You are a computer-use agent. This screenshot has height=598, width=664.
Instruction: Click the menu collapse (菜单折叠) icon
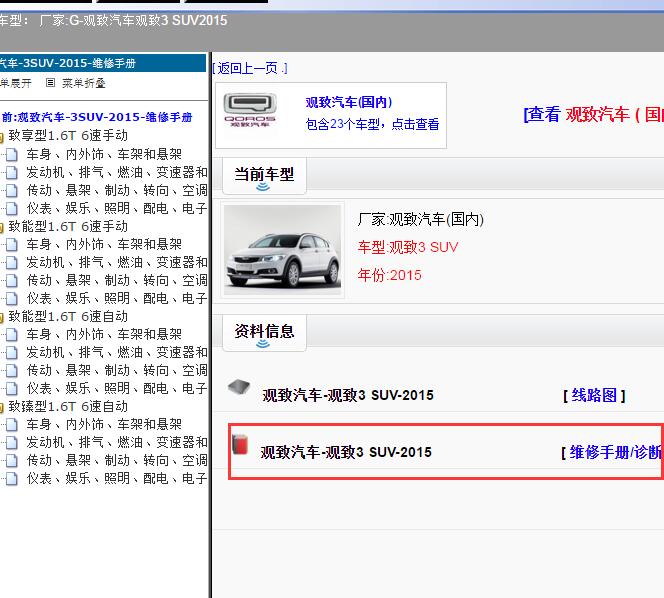[x=50, y=83]
